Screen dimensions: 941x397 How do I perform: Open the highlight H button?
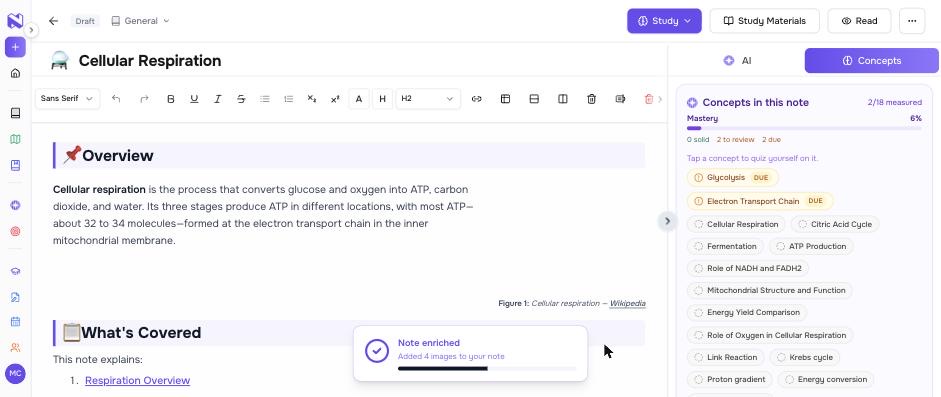click(382, 99)
